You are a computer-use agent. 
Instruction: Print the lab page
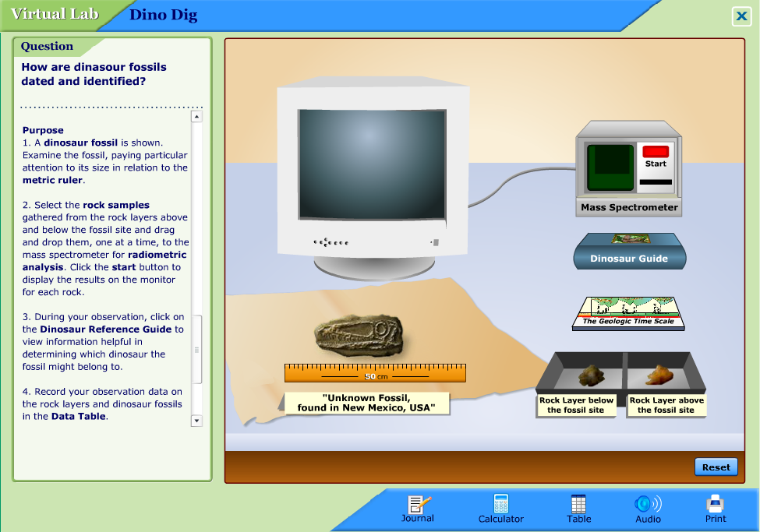click(715, 508)
